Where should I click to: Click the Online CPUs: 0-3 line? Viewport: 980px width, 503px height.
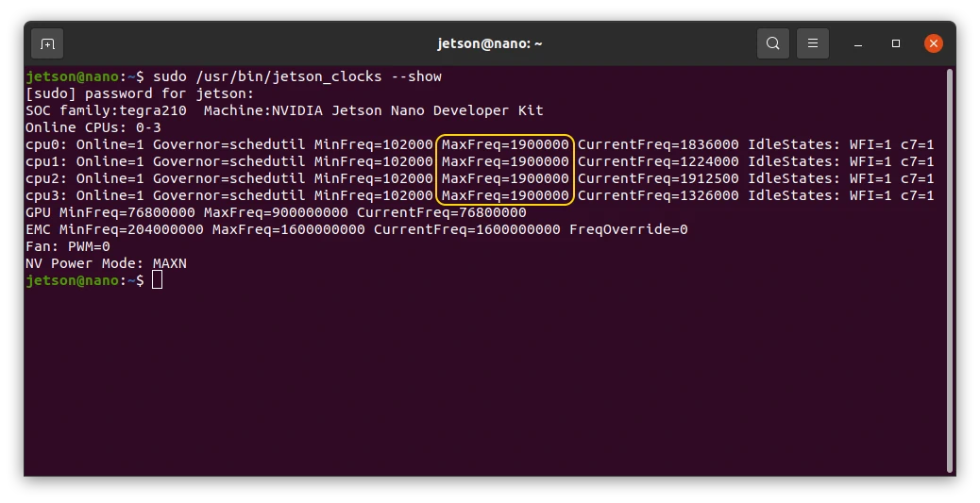tap(93, 127)
